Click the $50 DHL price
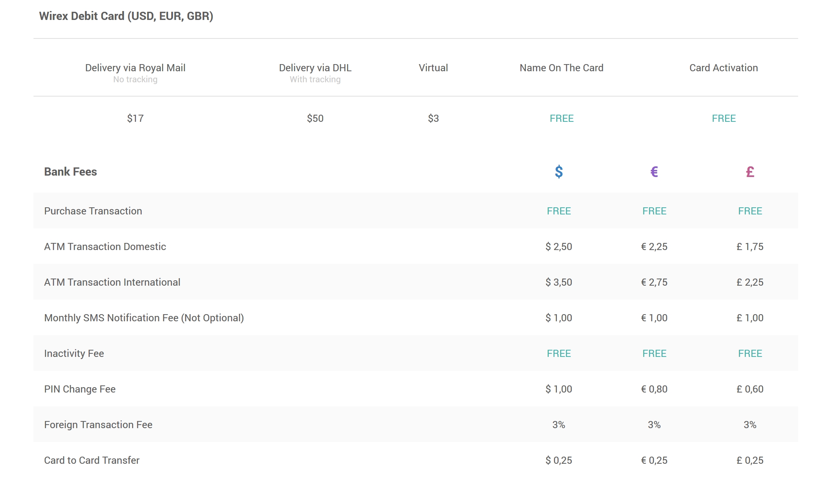Viewport: 827px width, 504px height. tap(315, 118)
